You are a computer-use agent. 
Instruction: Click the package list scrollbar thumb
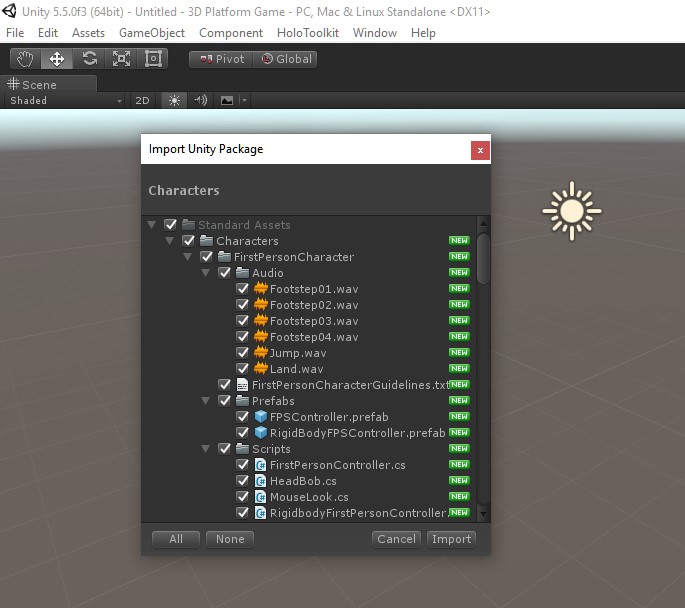483,259
